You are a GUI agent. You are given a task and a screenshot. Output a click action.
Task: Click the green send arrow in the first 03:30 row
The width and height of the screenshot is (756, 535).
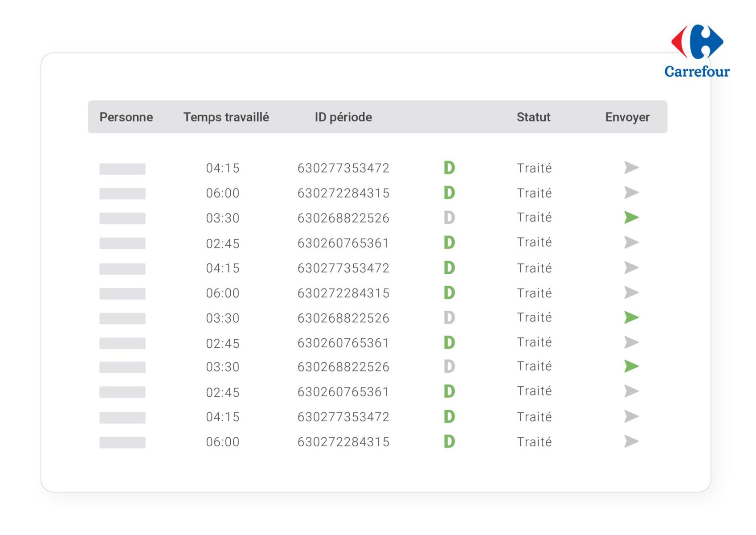click(631, 218)
